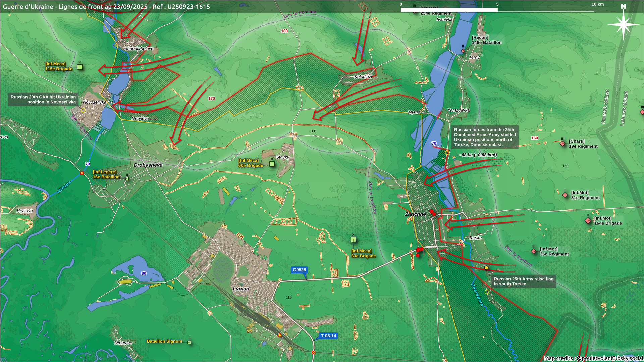This screenshot has height=362, width=644.
Task: Click the Lyman city label
Action: [241, 289]
